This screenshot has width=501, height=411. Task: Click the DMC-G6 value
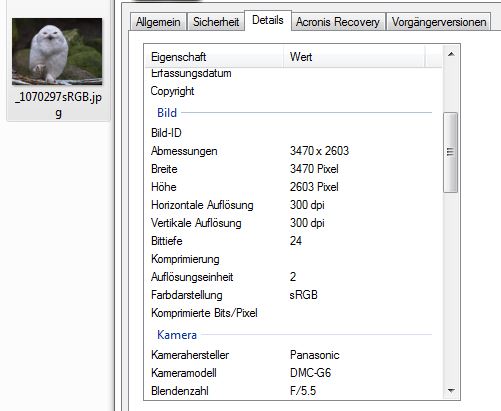[x=310, y=373]
